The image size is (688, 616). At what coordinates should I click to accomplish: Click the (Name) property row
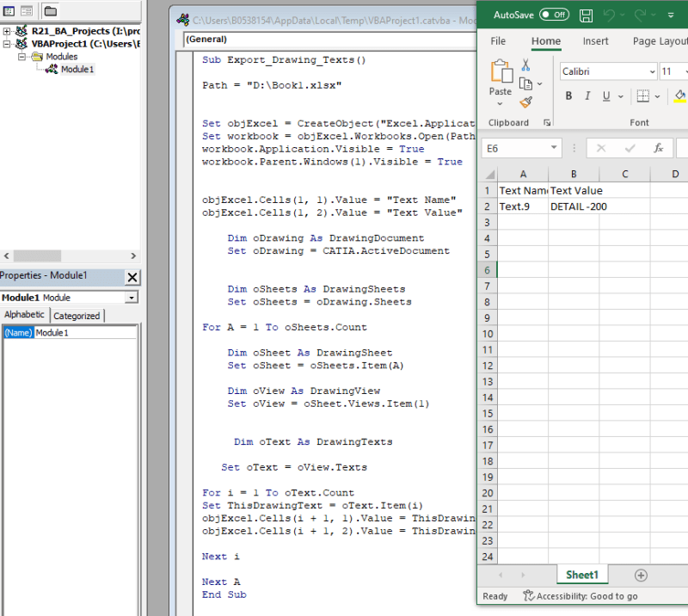tap(71, 333)
